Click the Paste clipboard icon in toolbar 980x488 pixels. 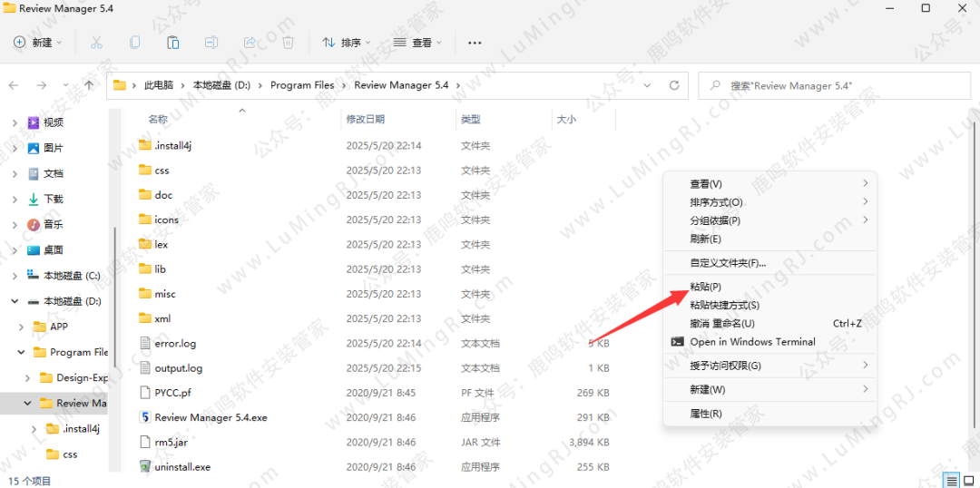(x=172, y=43)
